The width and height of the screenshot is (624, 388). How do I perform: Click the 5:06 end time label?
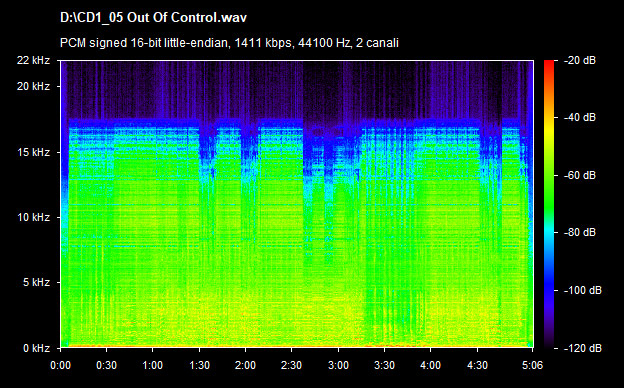532,365
